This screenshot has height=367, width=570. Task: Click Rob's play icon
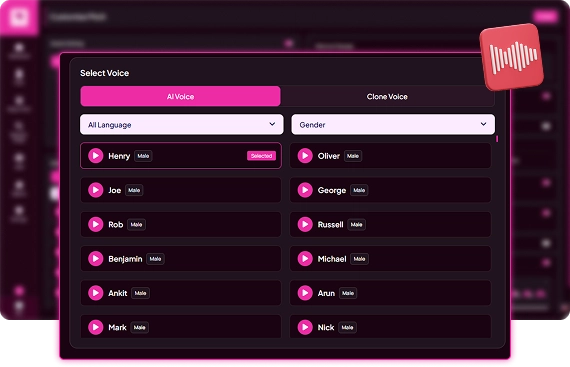click(96, 225)
